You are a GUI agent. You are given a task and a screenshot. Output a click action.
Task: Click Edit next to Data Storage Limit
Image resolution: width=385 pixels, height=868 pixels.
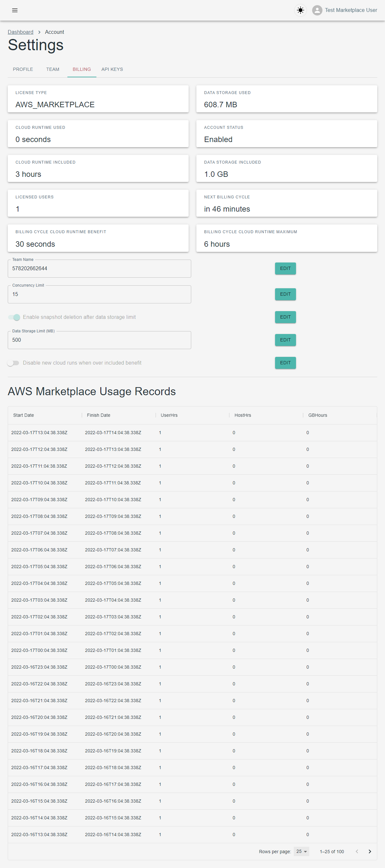285,340
